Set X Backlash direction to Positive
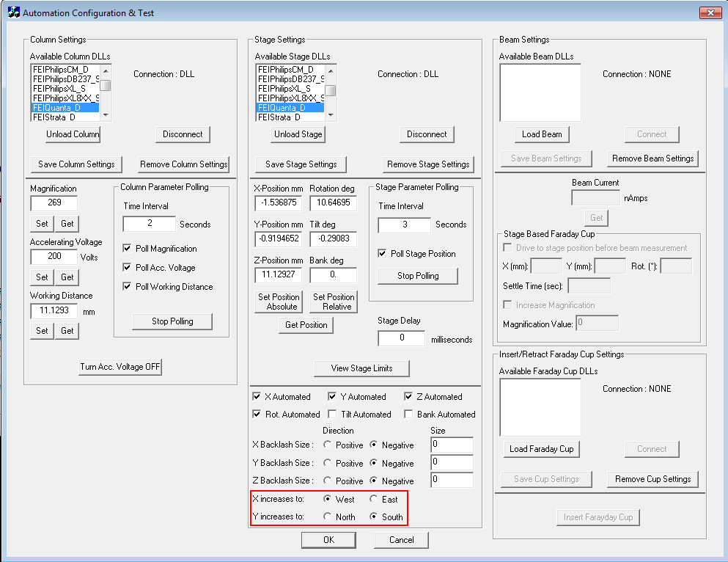The width and height of the screenshot is (728, 562). (x=327, y=445)
